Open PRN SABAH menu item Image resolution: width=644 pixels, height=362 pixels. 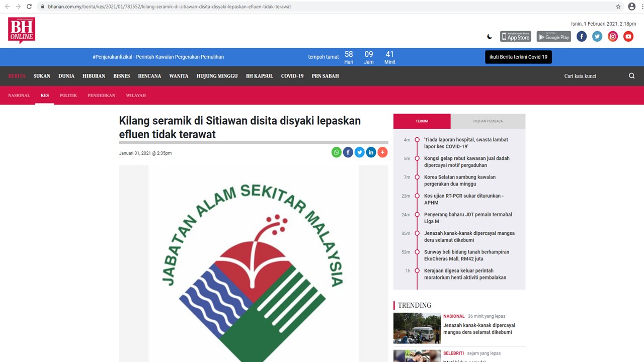pos(325,76)
